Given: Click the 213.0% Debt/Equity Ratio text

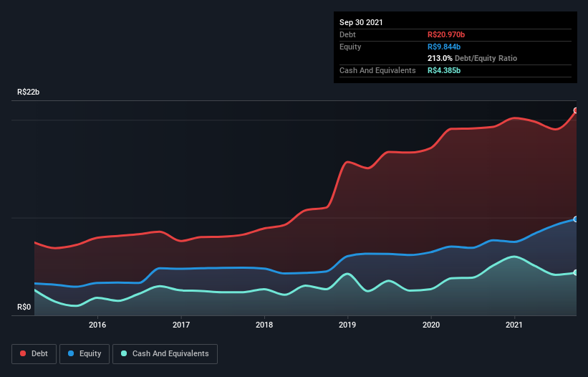Looking at the screenshot, I should (472, 59).
